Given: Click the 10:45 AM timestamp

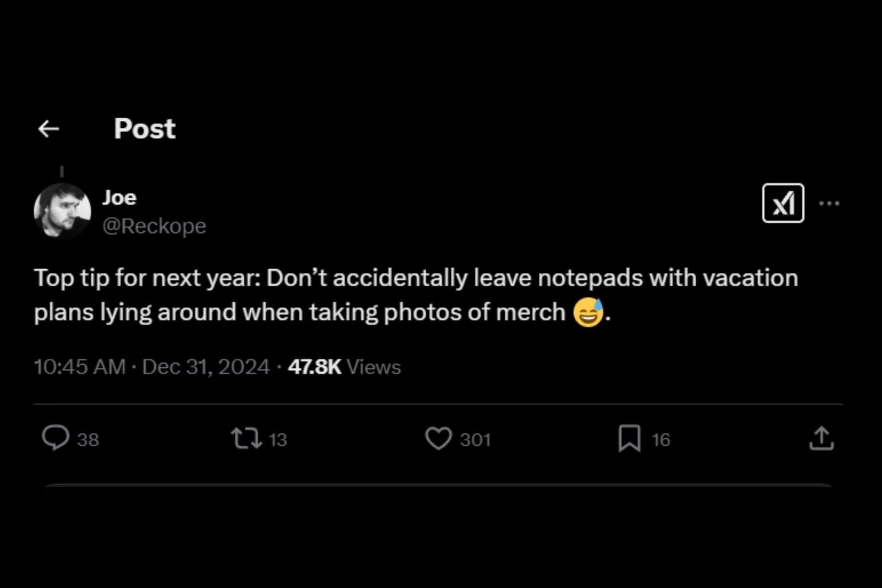Looking at the screenshot, I should 80,367.
